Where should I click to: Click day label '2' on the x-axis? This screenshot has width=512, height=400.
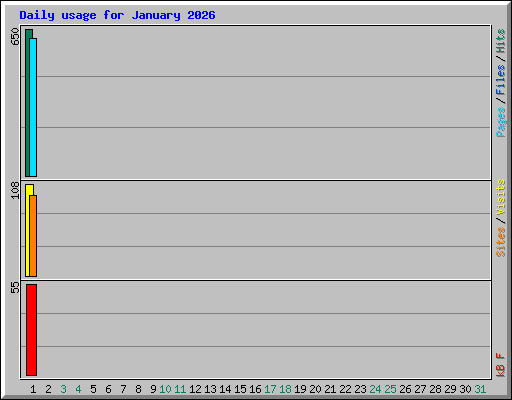click(48, 389)
